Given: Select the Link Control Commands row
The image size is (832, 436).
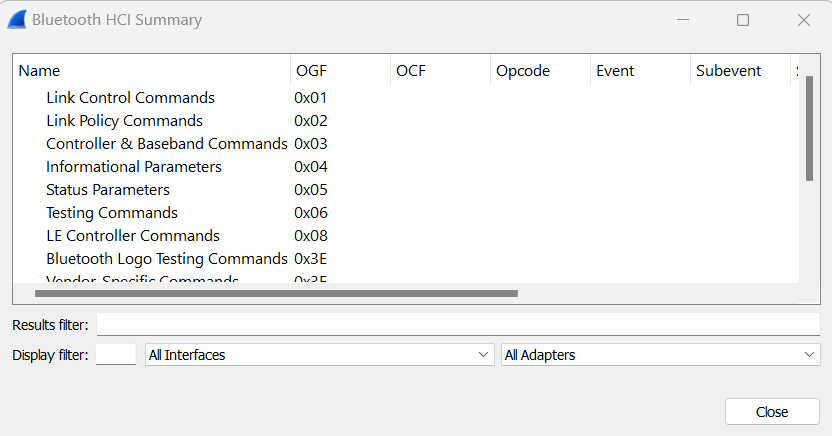Looking at the screenshot, I should (130, 98).
